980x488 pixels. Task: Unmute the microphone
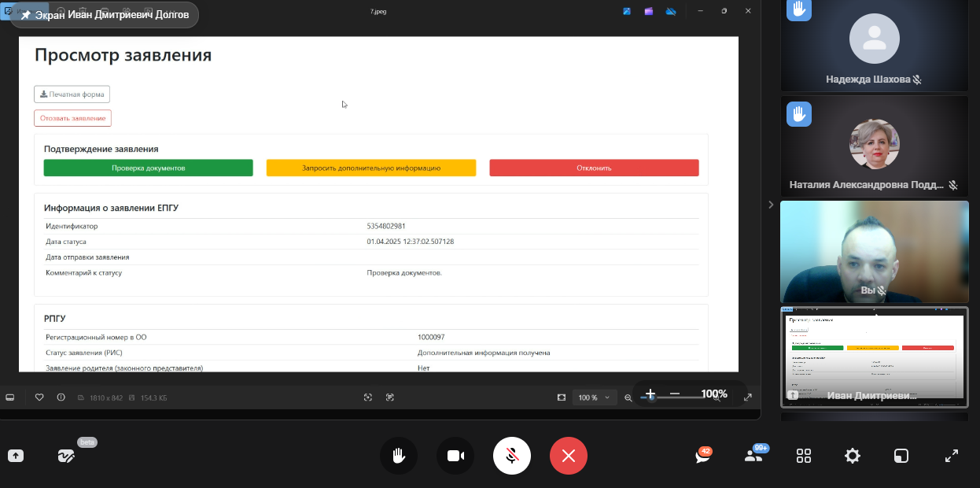click(512, 456)
